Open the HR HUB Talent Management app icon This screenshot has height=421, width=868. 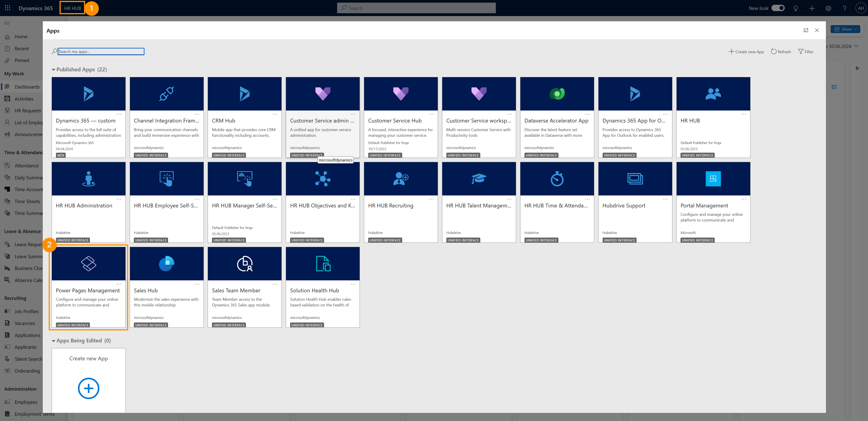pos(479,179)
